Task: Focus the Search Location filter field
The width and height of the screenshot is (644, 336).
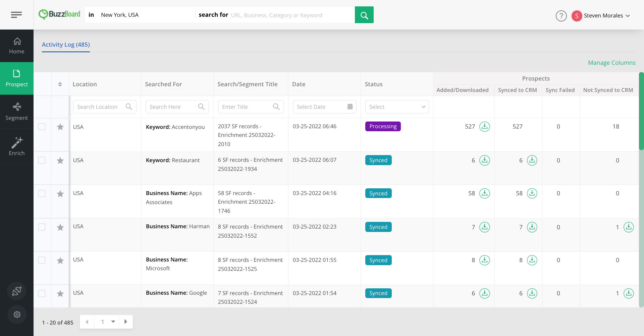Action: point(105,107)
